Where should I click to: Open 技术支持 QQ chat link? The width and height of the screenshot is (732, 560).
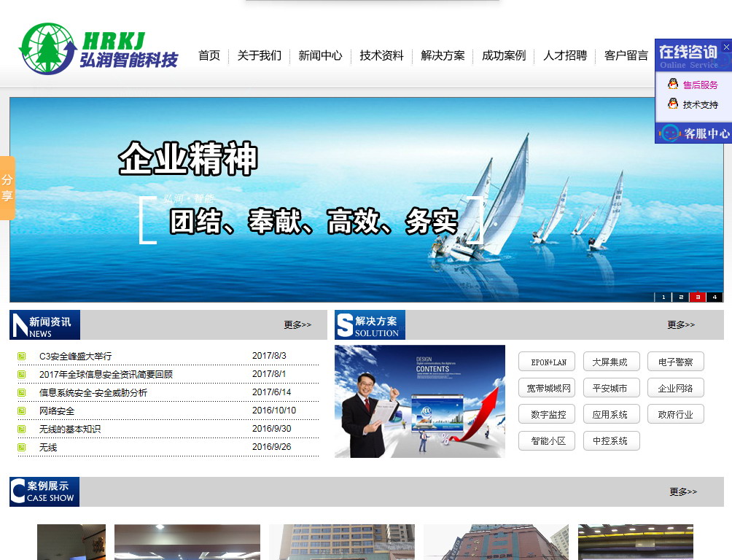click(700, 104)
